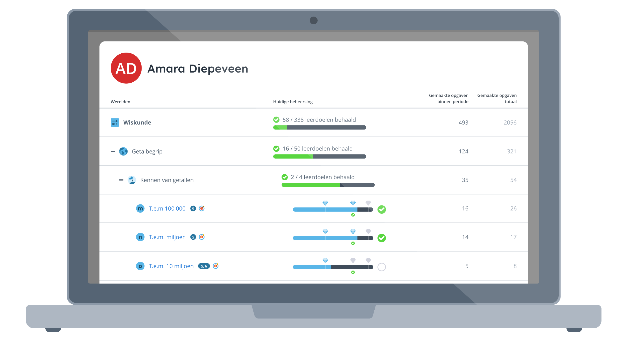This screenshot has width=644, height=357.
Task: Collapse the Getalbegrip row
Action: pos(113,151)
